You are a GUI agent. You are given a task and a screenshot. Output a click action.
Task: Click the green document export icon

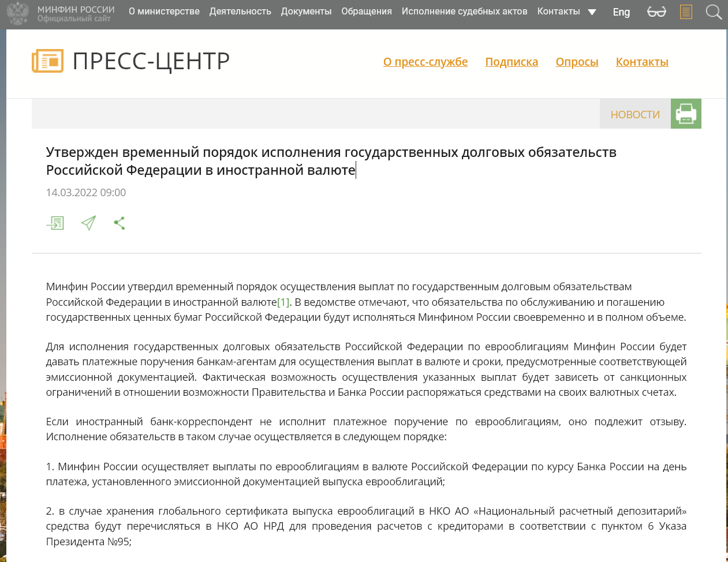pyautogui.click(x=55, y=223)
